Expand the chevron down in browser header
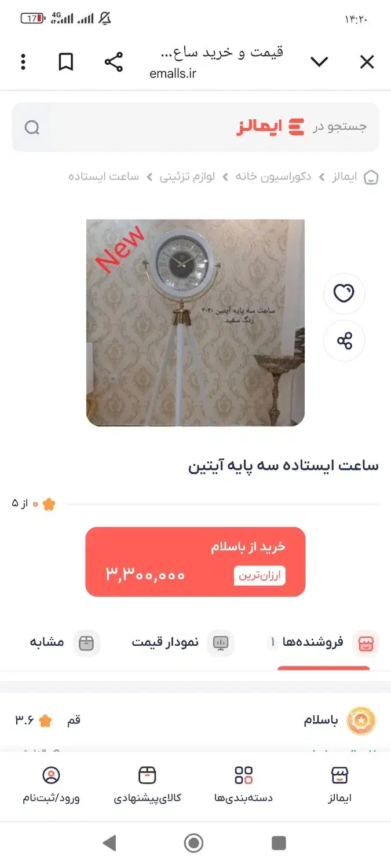The width and height of the screenshot is (391, 868). point(319,62)
